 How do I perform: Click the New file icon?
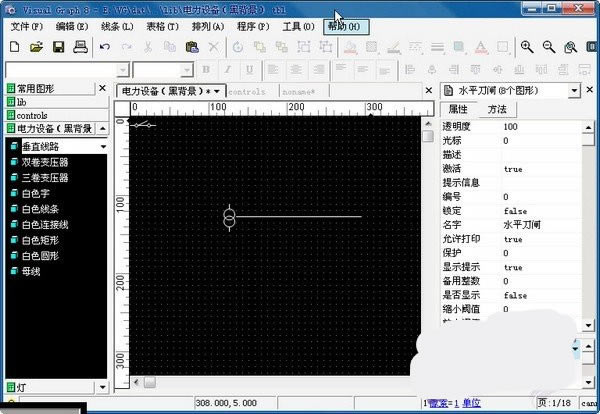point(15,47)
